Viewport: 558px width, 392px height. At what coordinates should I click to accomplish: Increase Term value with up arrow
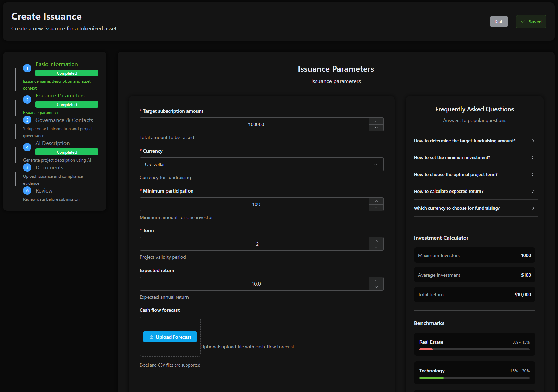376,241
